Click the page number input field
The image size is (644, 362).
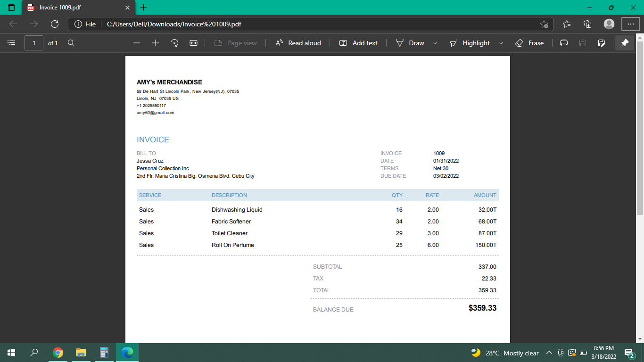click(34, 43)
